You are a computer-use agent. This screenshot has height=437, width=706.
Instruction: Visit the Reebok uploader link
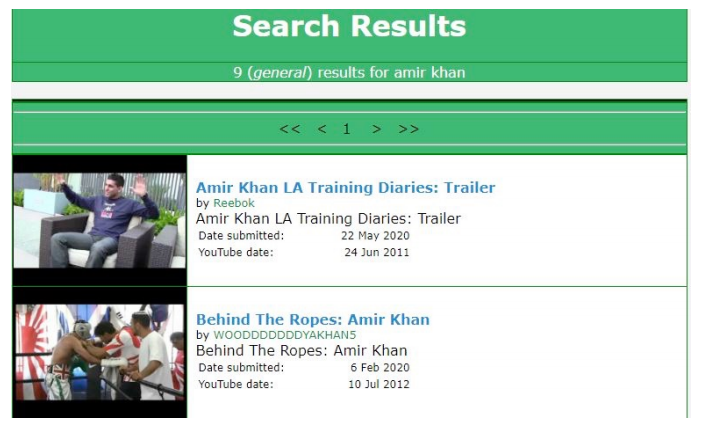pyautogui.click(x=234, y=203)
